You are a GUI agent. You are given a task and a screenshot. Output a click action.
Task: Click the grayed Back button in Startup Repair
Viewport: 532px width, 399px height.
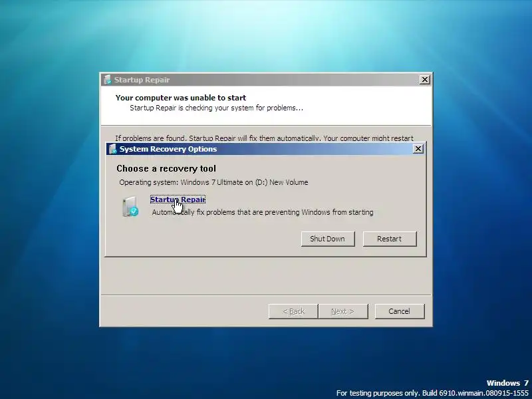click(x=293, y=311)
